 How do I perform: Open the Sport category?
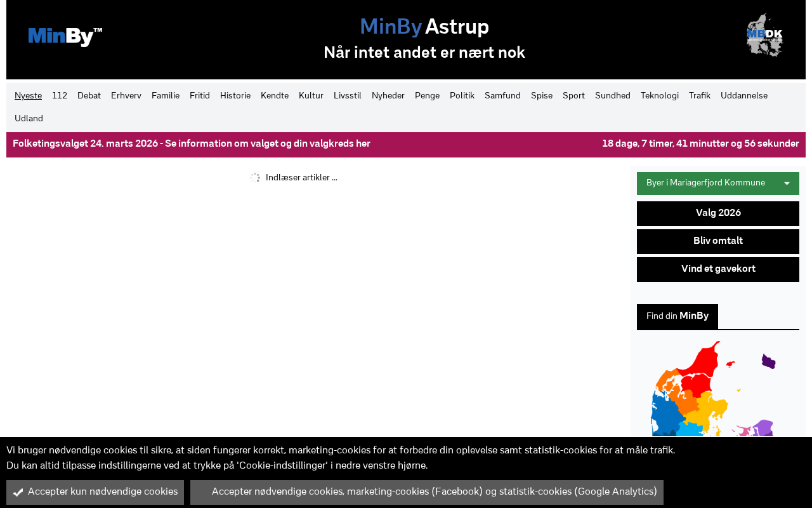click(573, 96)
